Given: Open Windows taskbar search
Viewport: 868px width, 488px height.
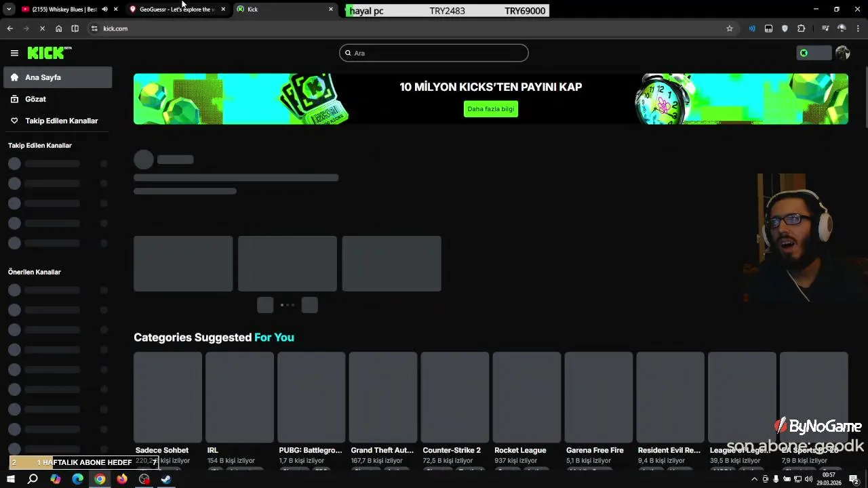Looking at the screenshot, I should (x=33, y=479).
